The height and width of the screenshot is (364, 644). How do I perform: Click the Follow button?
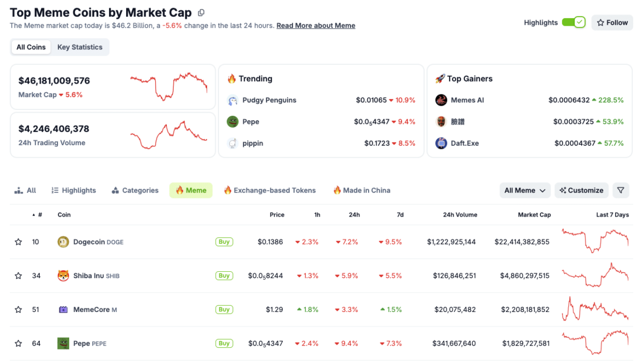point(612,23)
